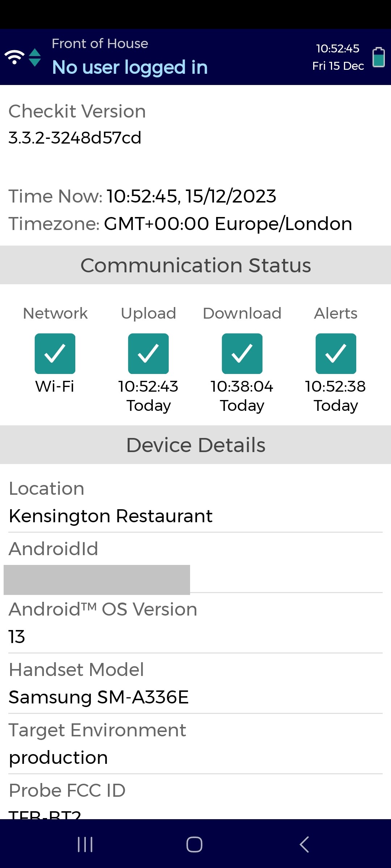Toggle the Network communication checkbox
391x868 pixels.
55,353
